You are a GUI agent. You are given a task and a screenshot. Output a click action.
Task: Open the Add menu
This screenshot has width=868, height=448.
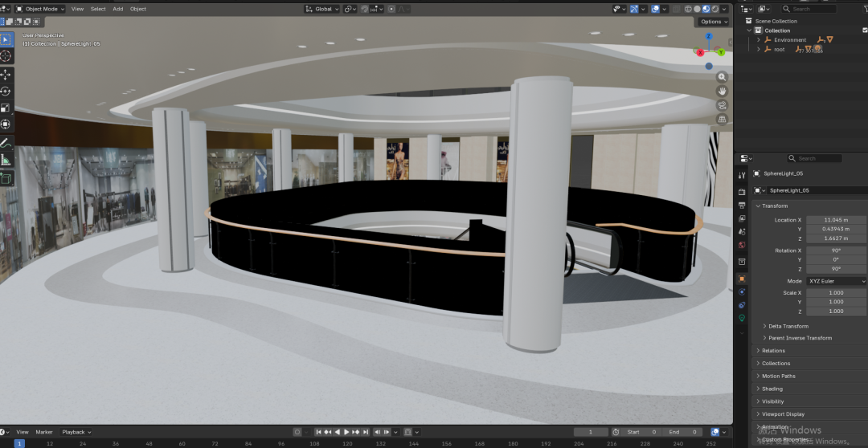(x=118, y=9)
